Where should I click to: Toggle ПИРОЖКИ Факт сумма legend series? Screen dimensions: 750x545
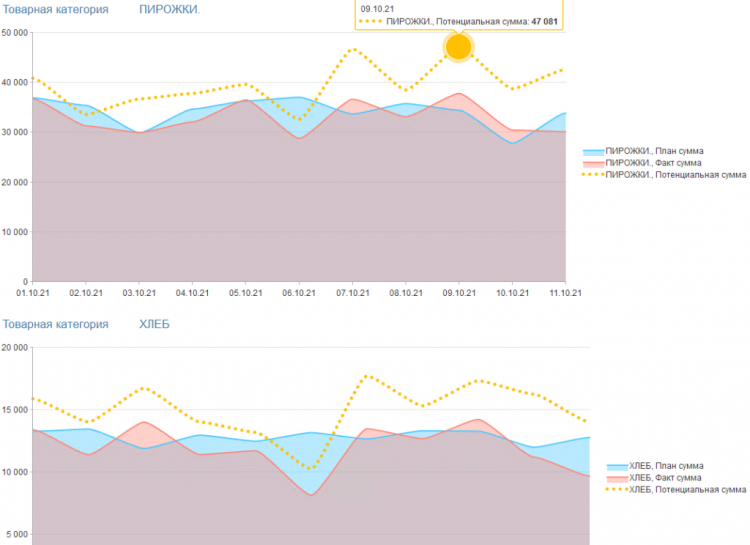642,163
